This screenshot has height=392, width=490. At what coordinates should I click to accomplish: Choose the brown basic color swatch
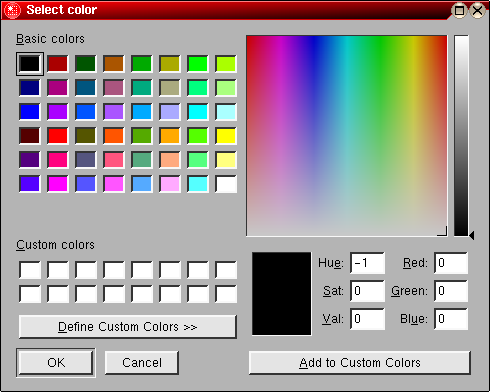[114, 63]
